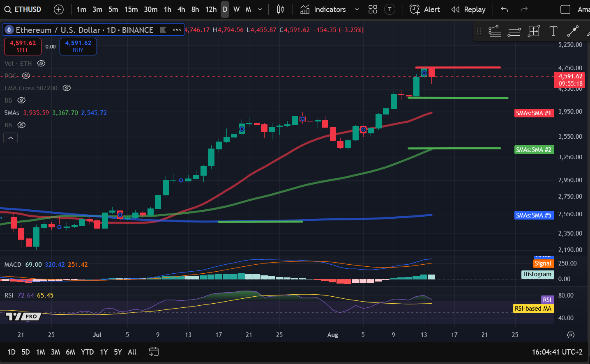The height and width of the screenshot is (364, 590).
Task: Click the SMAs:SMA #1 price label
Action: pos(534,113)
